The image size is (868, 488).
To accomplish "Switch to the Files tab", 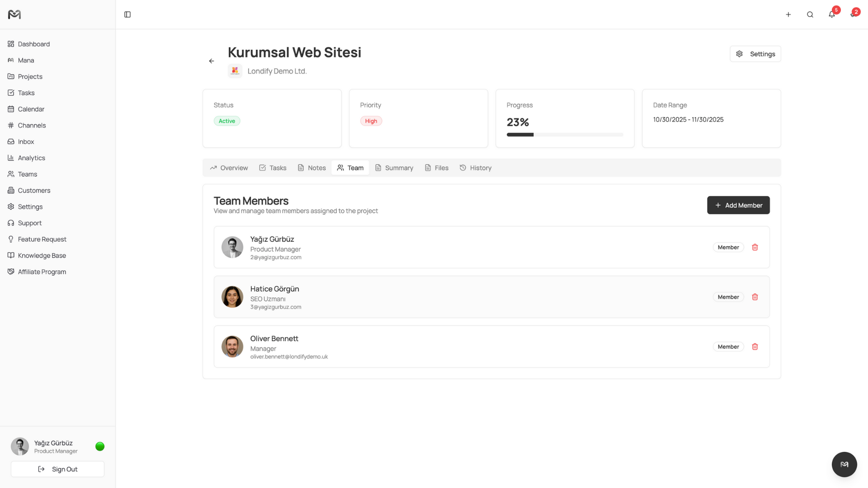I will pos(437,168).
